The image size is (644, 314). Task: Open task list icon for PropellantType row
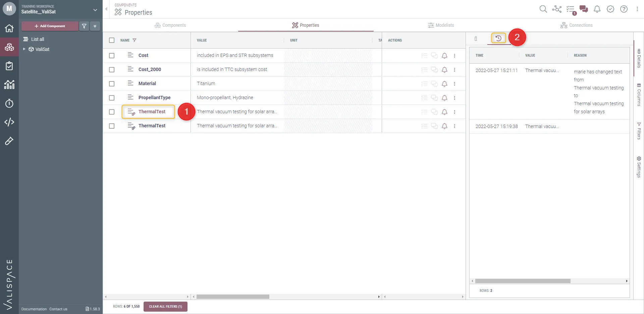click(x=424, y=98)
